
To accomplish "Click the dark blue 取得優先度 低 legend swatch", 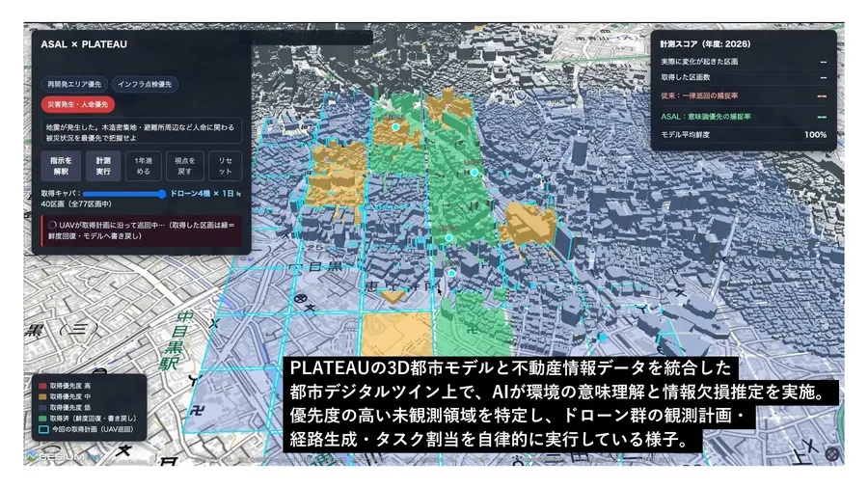I will (42, 408).
